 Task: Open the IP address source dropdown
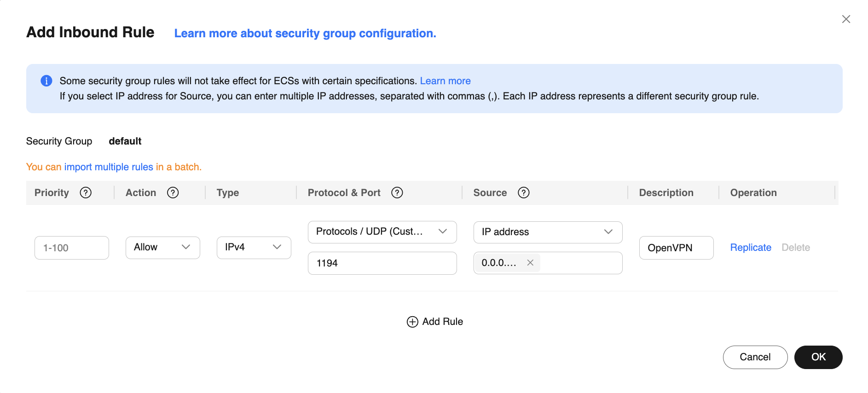pos(548,232)
